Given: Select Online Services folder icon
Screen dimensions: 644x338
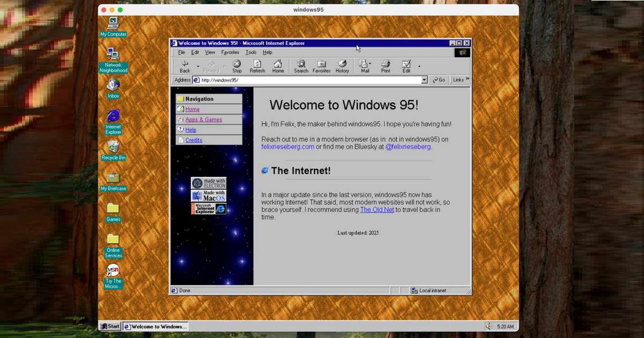Looking at the screenshot, I should coord(113,246).
